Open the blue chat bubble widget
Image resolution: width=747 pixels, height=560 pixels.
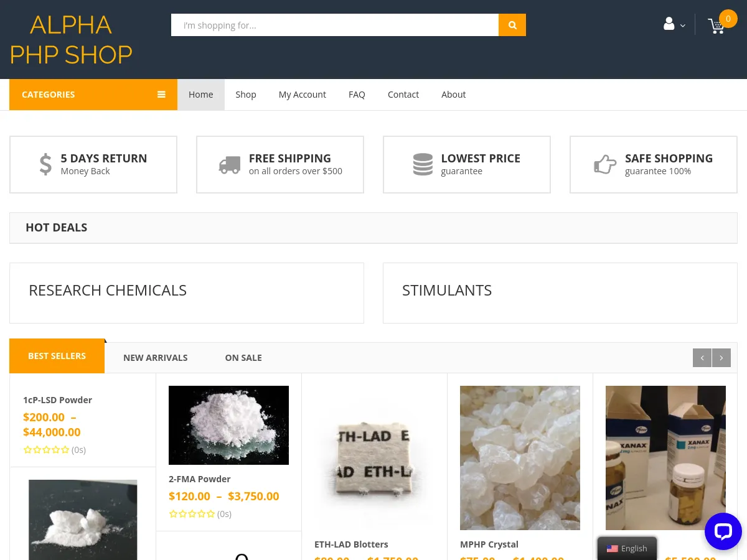[723, 531]
